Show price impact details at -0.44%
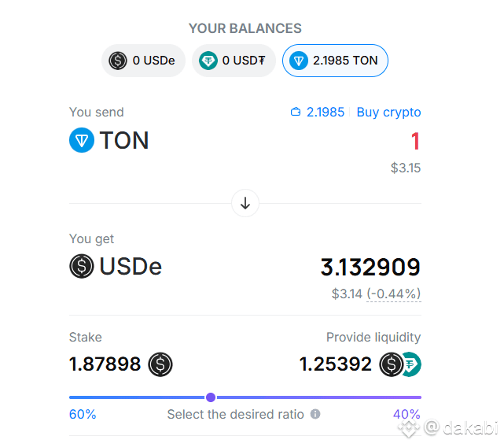The height and width of the screenshot is (447, 504). 394,294
